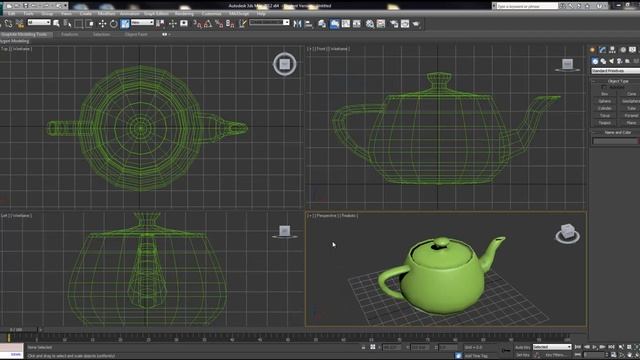640x360 pixels.
Task: Open the Modifiers menu
Action: [107, 13]
